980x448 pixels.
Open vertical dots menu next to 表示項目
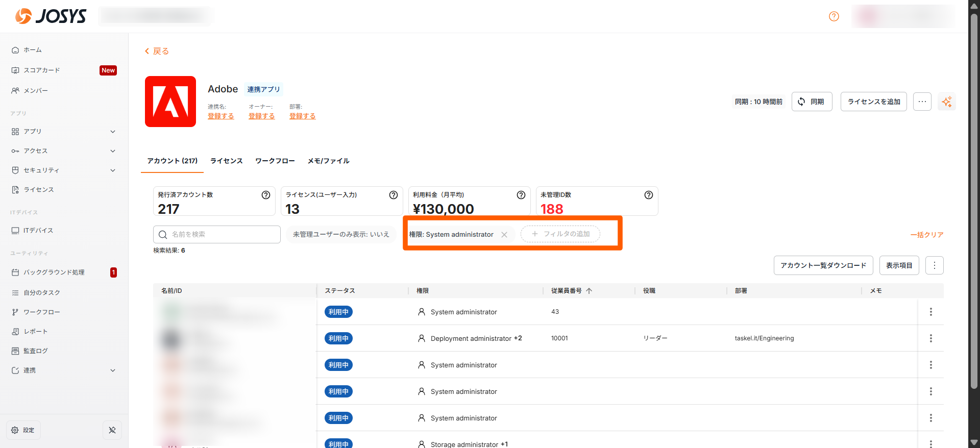934,265
